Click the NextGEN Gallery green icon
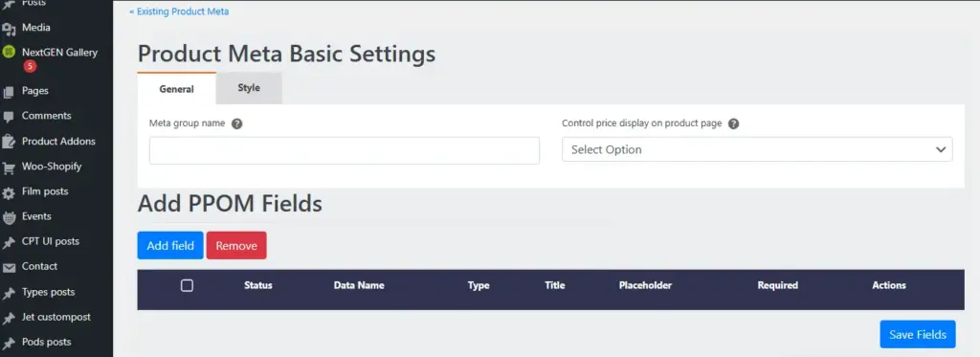The width and height of the screenshot is (980, 357). click(x=8, y=52)
